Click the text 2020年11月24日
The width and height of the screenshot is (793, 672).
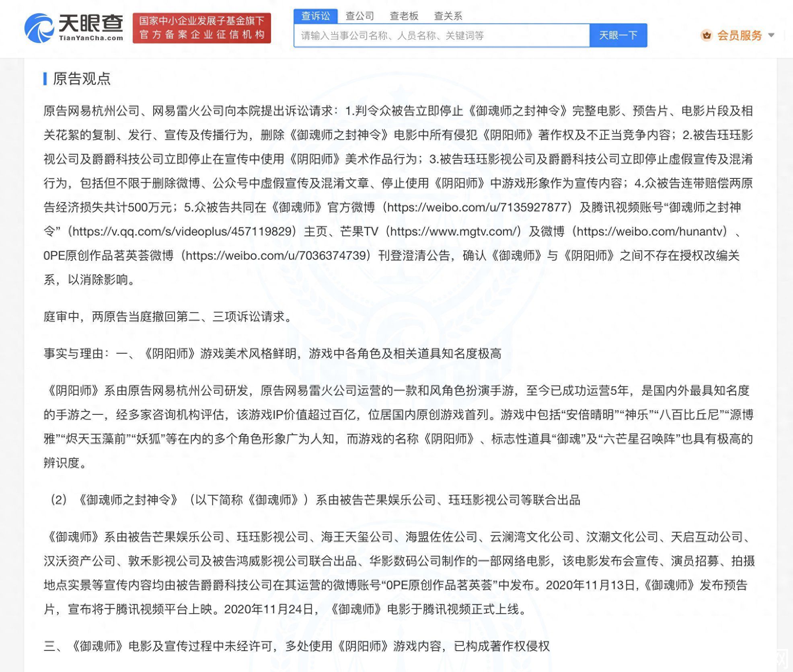tap(269, 609)
